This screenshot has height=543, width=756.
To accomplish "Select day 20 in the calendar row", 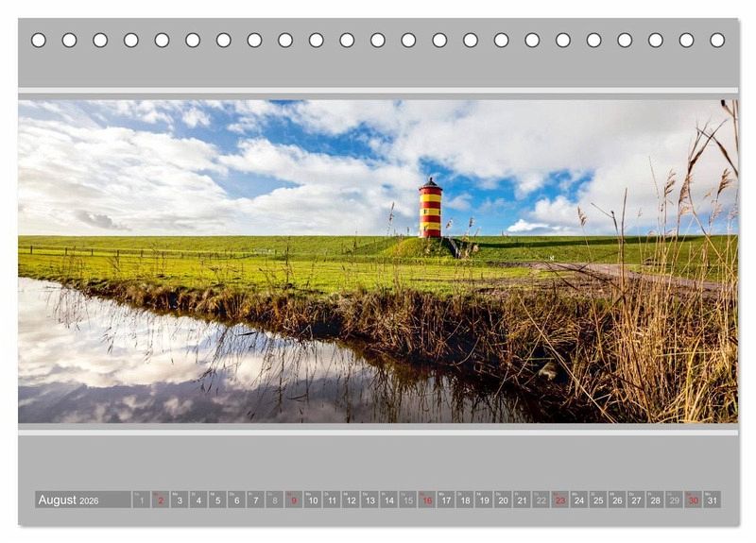I will tap(503, 500).
